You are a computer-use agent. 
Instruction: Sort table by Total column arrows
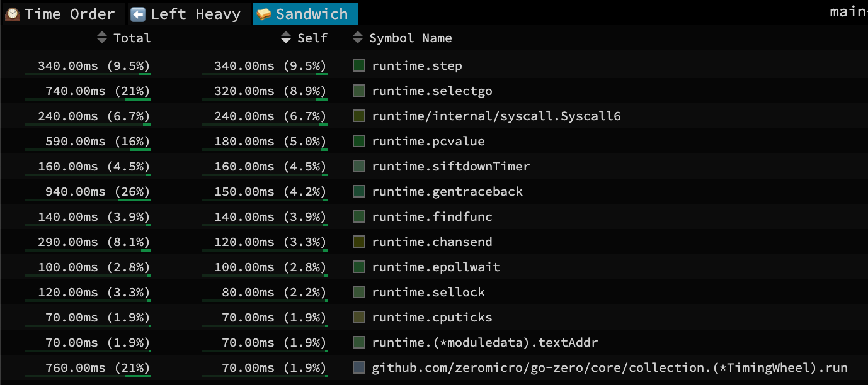(x=102, y=38)
